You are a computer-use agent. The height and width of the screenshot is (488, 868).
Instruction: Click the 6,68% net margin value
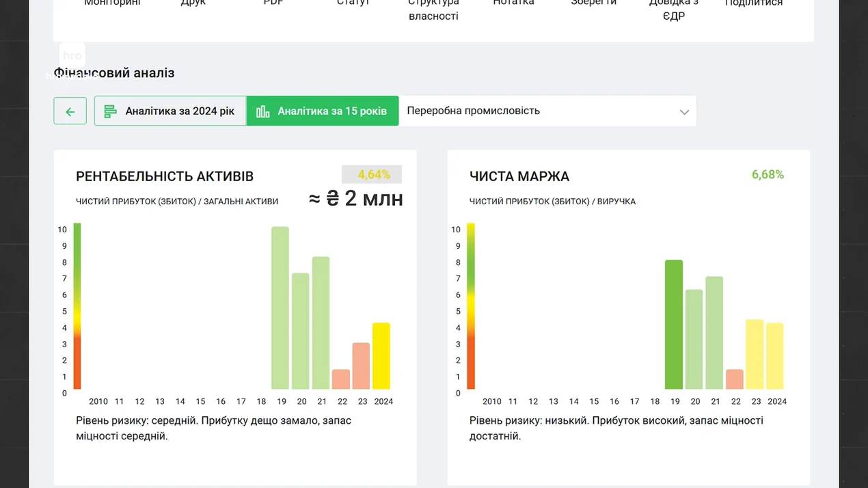coord(768,175)
